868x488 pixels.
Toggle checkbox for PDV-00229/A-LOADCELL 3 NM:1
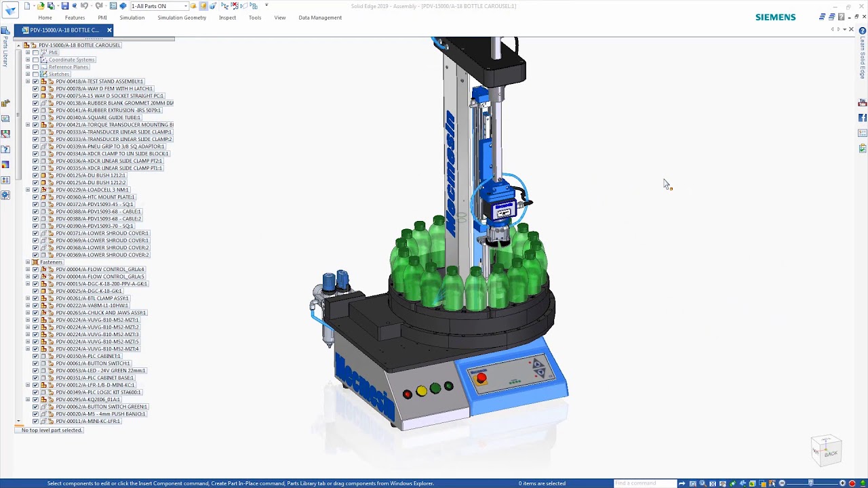(35, 190)
